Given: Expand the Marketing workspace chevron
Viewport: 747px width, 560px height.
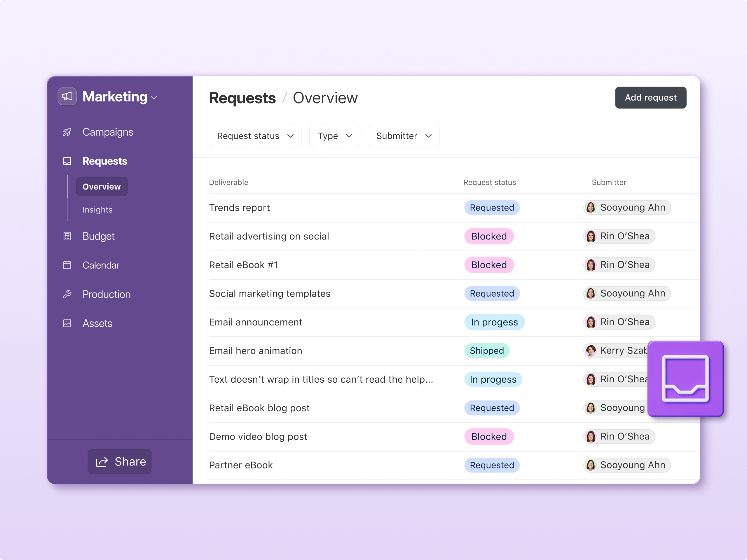Looking at the screenshot, I should [x=154, y=98].
